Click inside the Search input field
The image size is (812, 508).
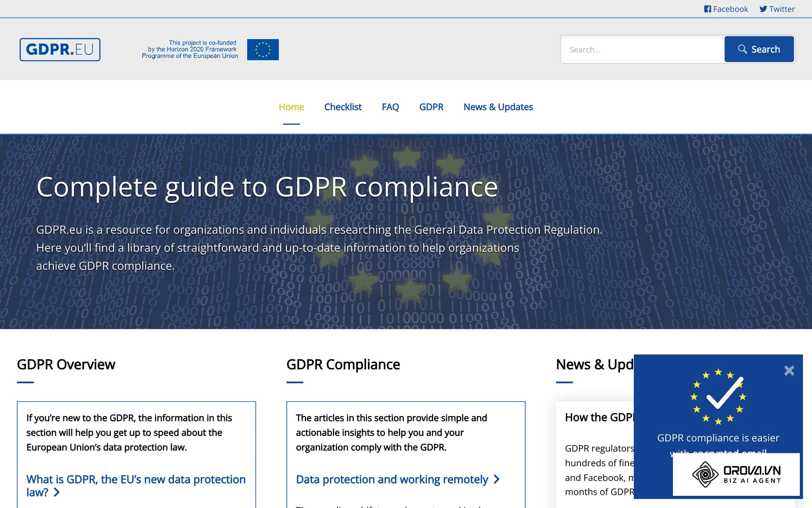[642, 49]
